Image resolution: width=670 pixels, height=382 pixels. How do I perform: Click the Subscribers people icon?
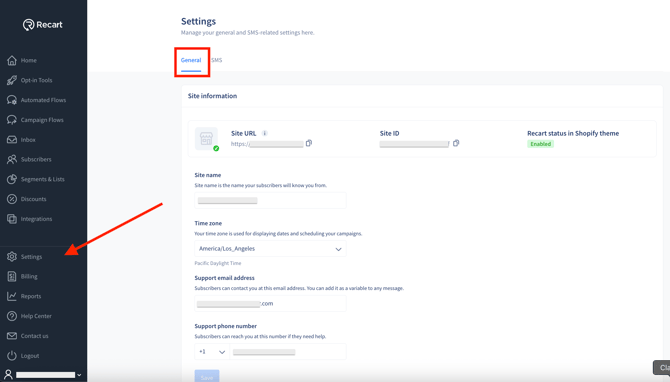tap(12, 159)
